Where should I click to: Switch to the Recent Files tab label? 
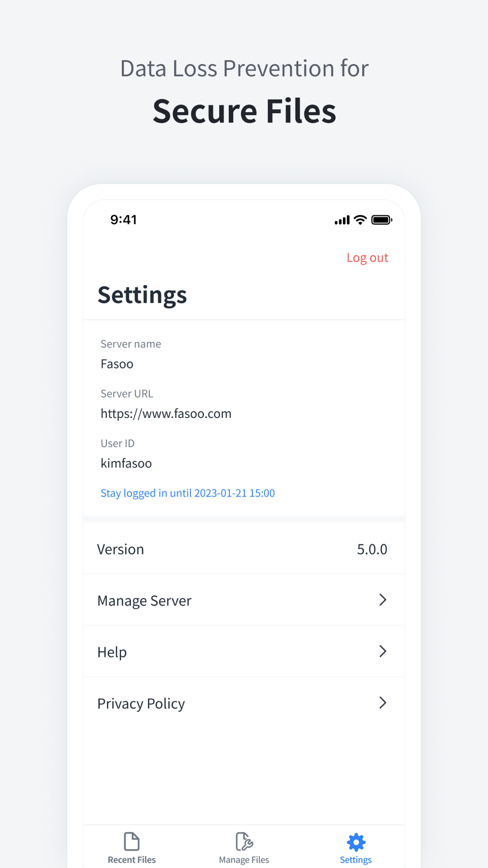[132, 860]
